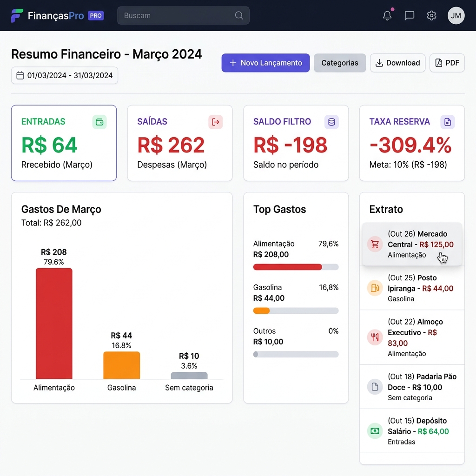Click the Buscam search field

coord(183,15)
